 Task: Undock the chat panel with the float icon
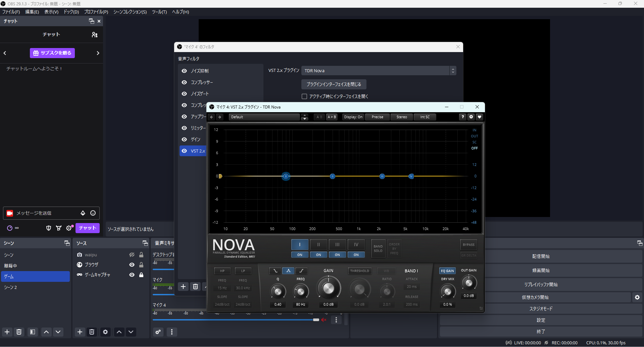91,21
